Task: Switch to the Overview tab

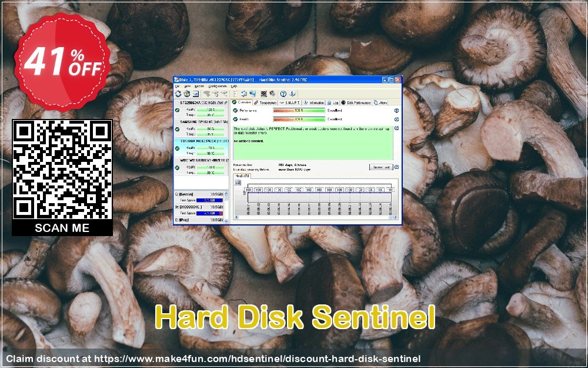Action: (242, 102)
